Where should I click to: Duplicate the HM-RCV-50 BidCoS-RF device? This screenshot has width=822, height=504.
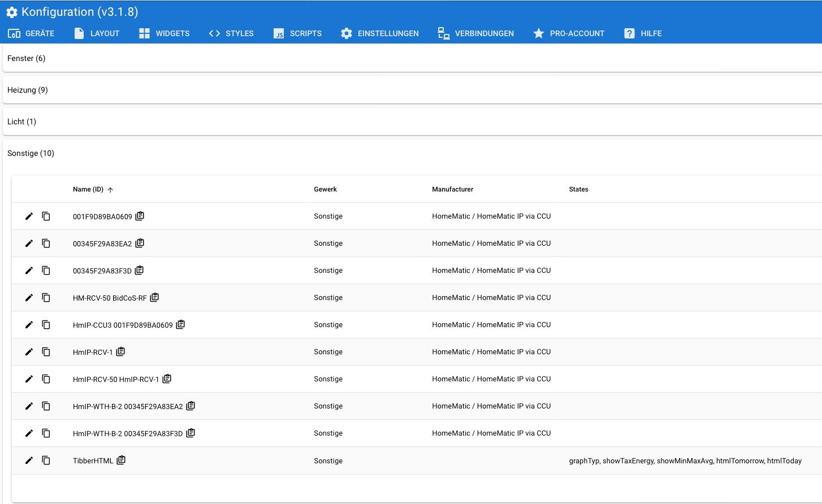(x=46, y=298)
